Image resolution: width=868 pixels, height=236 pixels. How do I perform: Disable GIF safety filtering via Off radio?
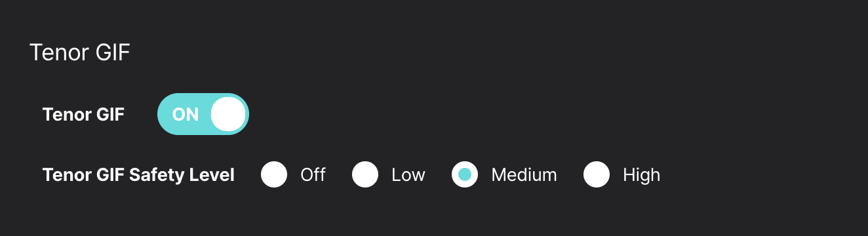click(274, 174)
